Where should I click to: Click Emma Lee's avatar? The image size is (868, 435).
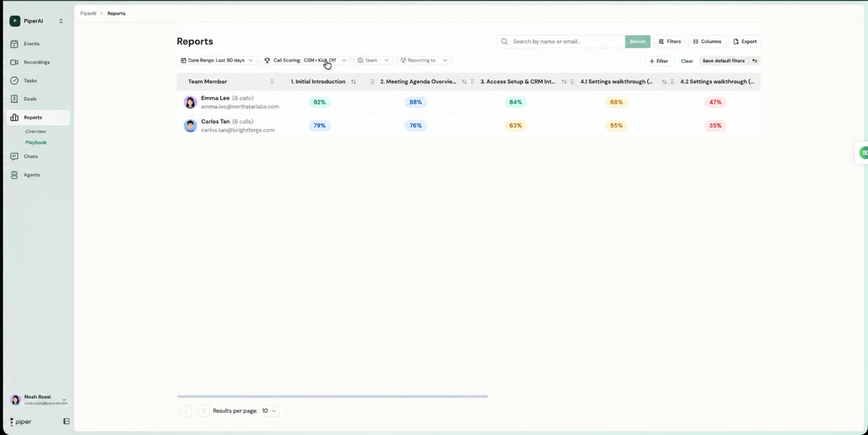click(190, 102)
